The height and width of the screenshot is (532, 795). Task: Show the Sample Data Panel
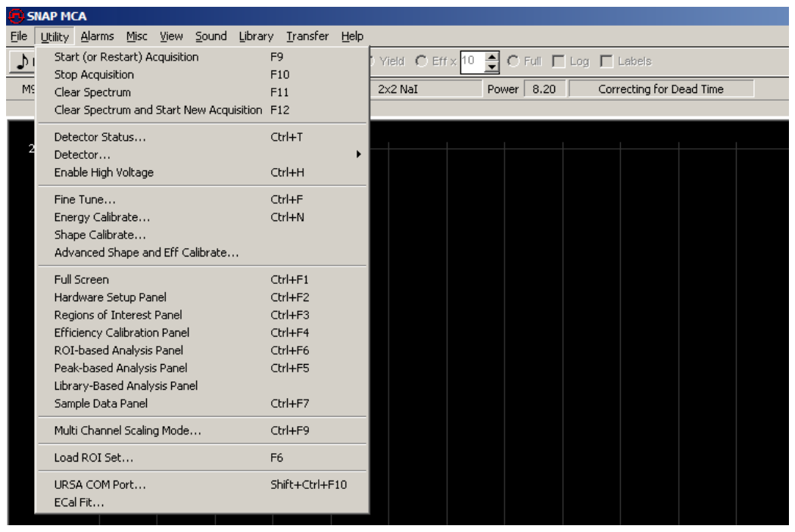202,403
